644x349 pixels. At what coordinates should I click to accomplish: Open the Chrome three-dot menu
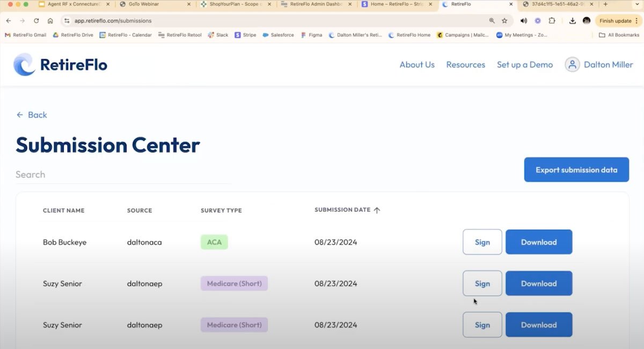637,21
